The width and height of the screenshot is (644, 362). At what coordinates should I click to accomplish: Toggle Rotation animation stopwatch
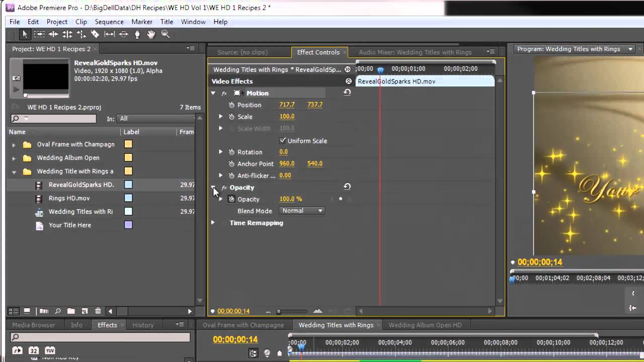click(231, 152)
